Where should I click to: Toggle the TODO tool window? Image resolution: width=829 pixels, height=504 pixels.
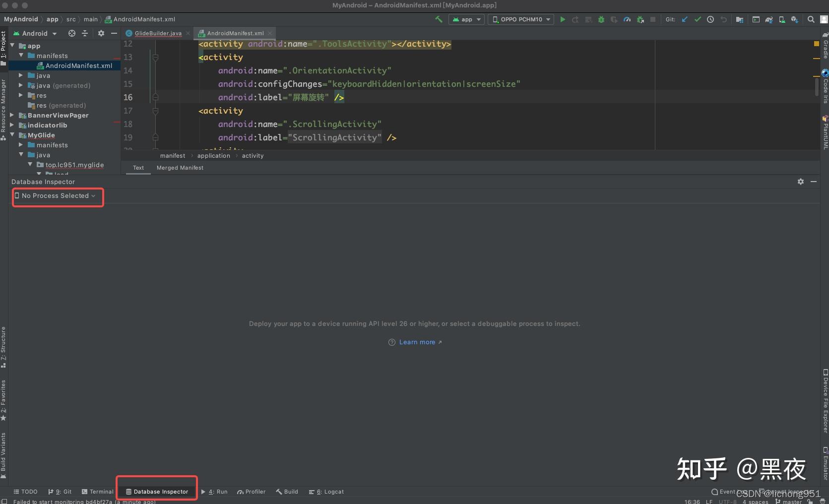25,492
